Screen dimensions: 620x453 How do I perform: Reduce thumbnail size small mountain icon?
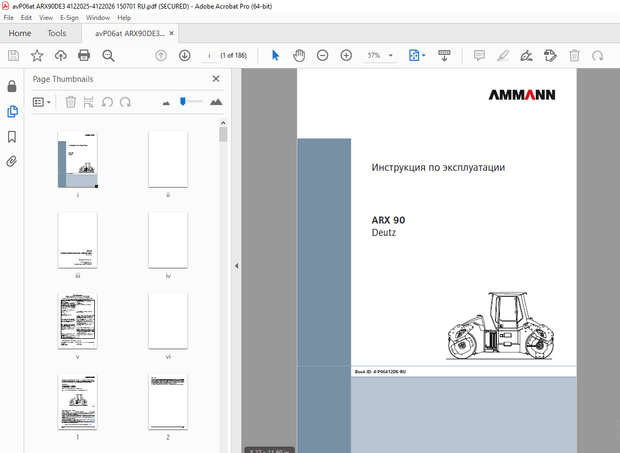[x=166, y=103]
